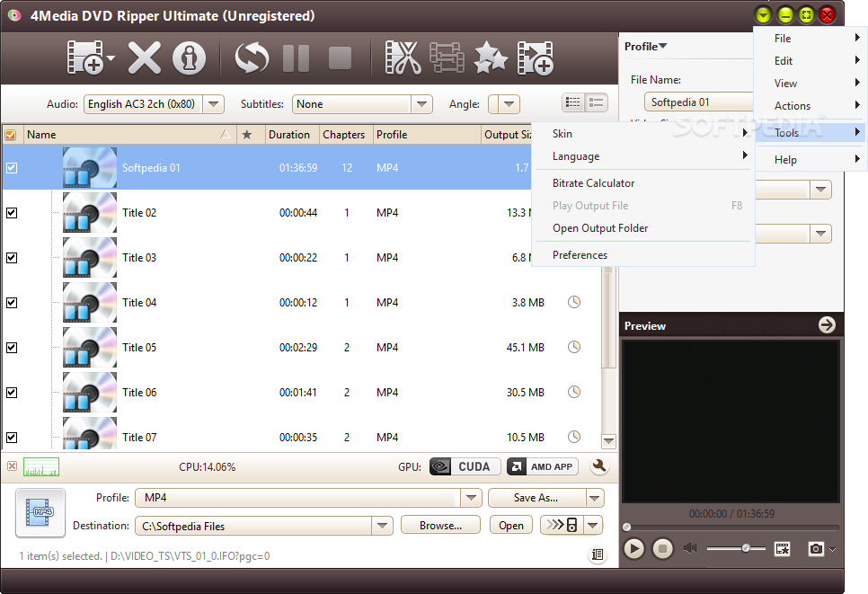Click the Stop toolbar icon
The height and width of the screenshot is (594, 868).
340,58
